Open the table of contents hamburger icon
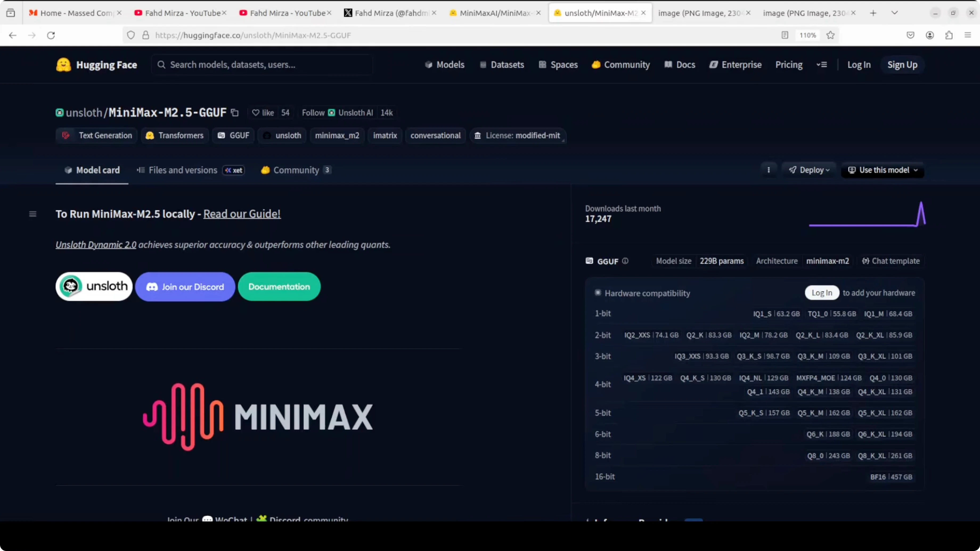The width and height of the screenshot is (980, 551). point(33,214)
